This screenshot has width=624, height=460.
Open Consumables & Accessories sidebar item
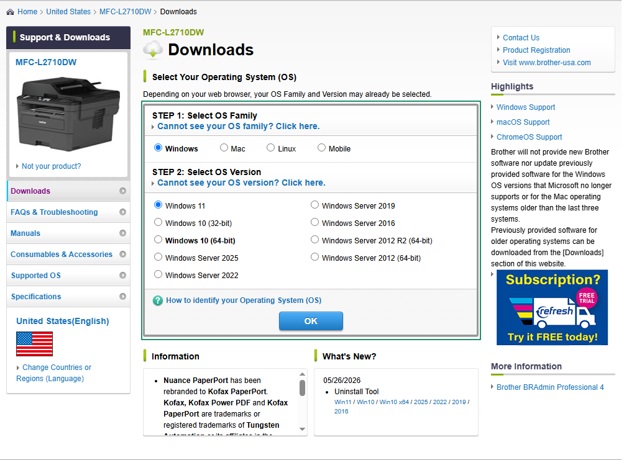coord(68,254)
